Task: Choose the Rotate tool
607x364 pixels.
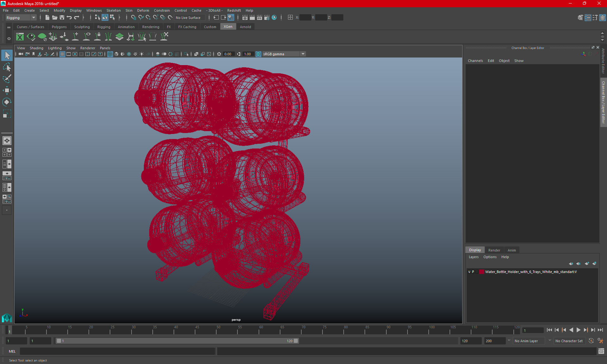Action: point(7,102)
